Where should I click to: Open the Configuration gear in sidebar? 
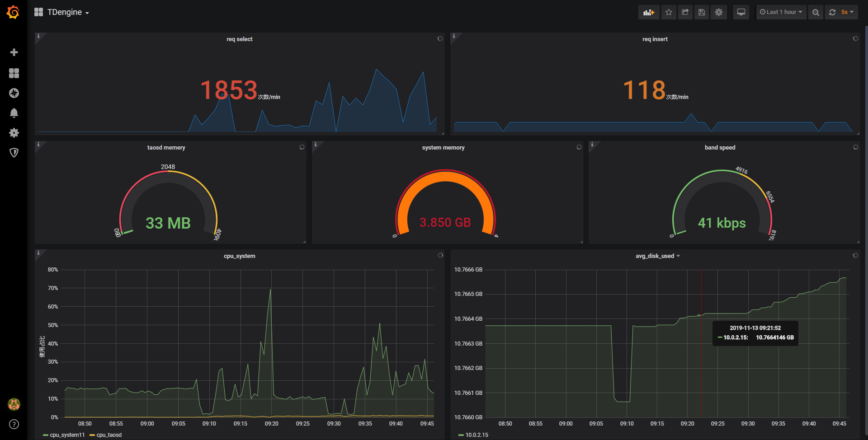(14, 133)
